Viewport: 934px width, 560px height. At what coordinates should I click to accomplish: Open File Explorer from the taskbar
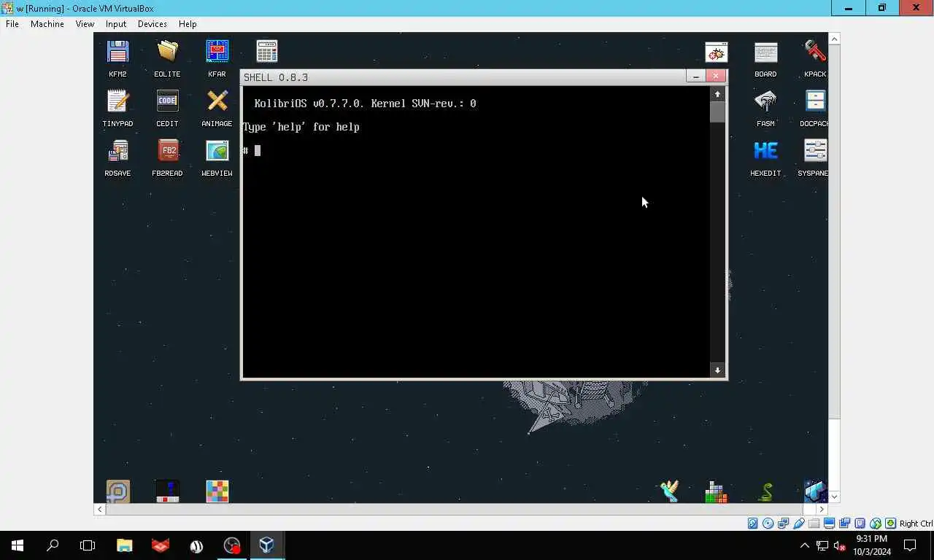point(125,545)
